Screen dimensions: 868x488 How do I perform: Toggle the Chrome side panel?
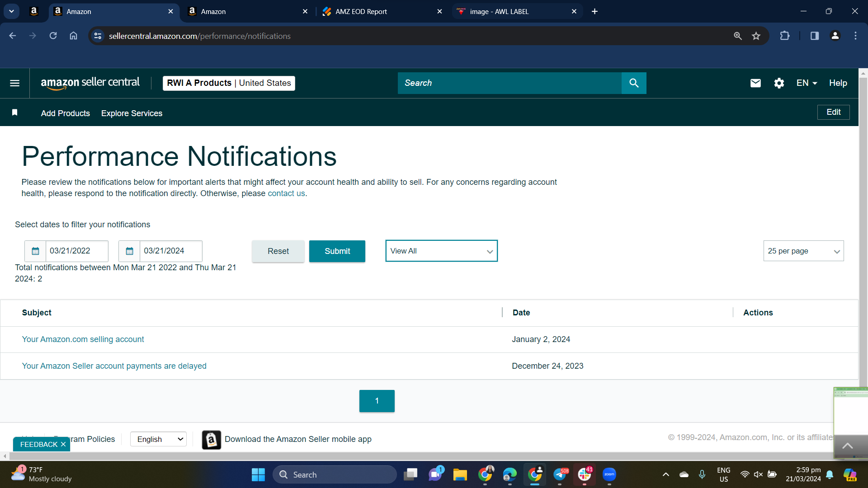click(x=815, y=36)
